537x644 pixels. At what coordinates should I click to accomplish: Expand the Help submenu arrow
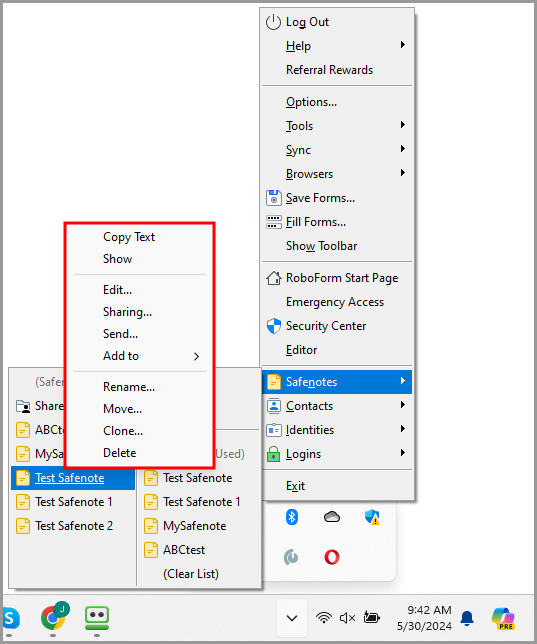(x=403, y=44)
